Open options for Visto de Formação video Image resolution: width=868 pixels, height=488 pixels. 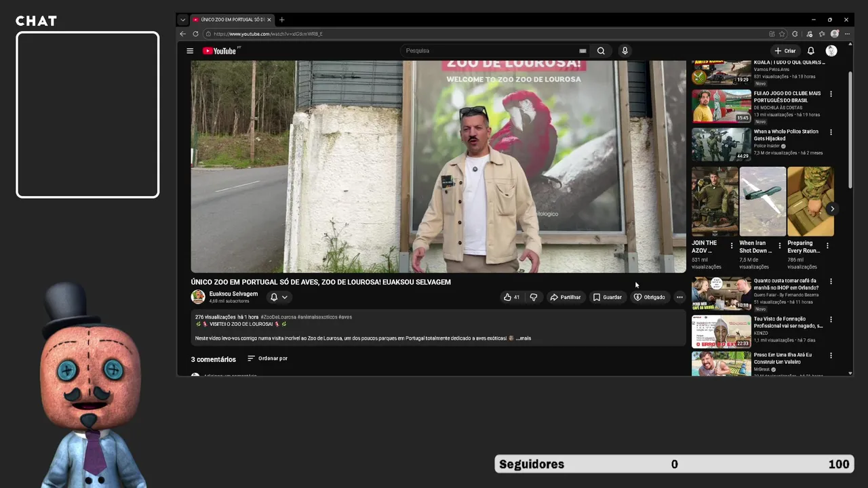tap(831, 319)
